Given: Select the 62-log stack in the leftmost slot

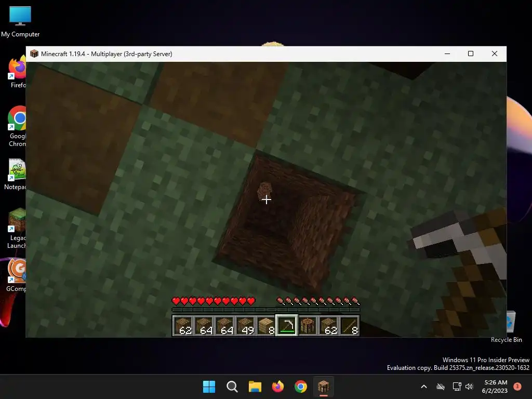Looking at the screenshot, I should 183,325.
